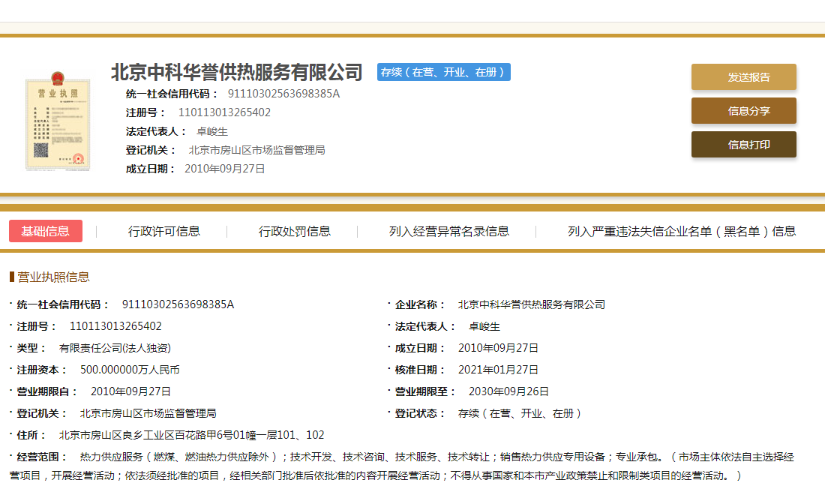This screenshot has height=504, width=825.
Task: Click the 登记状态 value 存续（在营、开业、在册）
Action: 519,413
